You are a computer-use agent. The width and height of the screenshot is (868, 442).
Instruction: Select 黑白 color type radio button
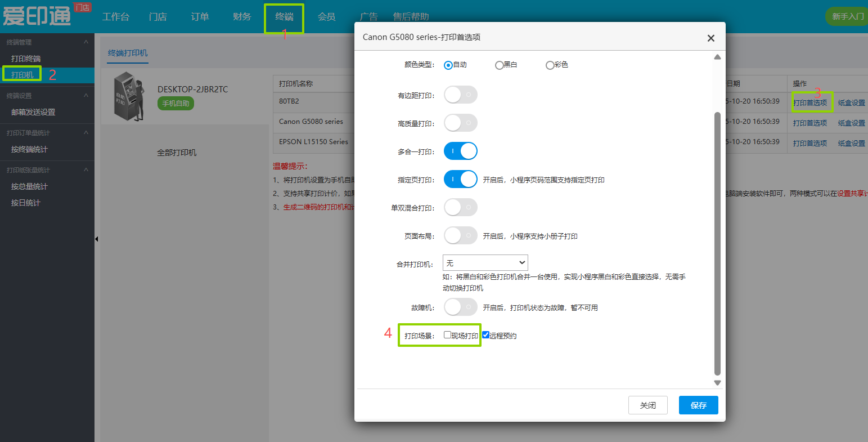click(499, 65)
